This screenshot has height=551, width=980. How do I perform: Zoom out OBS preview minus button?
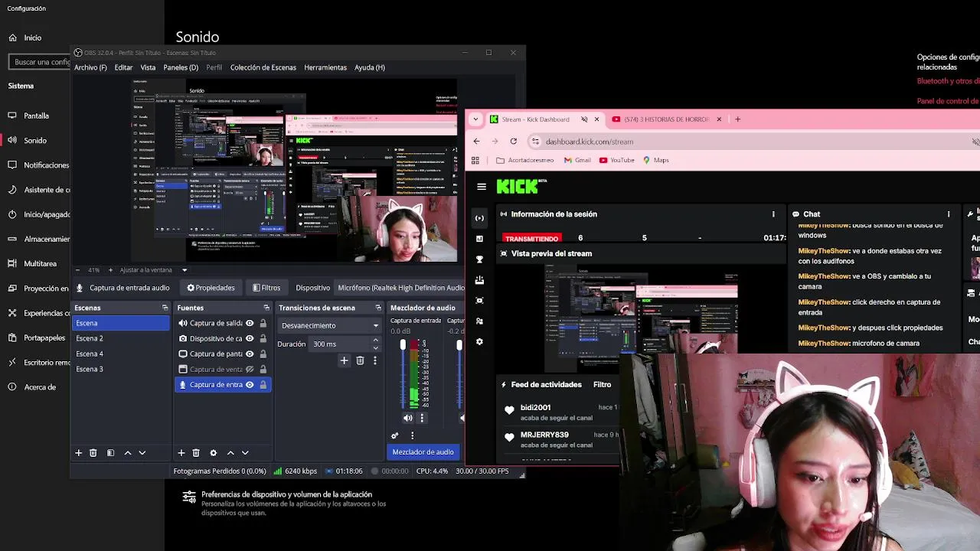coord(77,270)
